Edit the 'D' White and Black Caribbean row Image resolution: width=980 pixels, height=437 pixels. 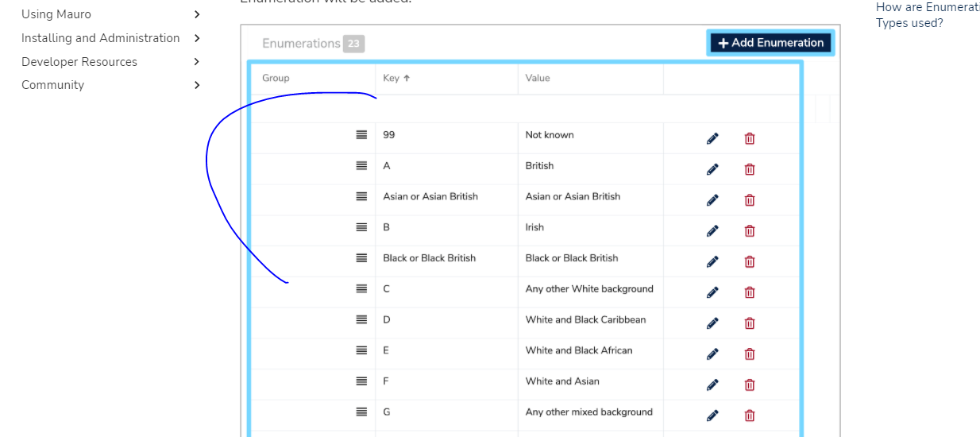click(x=712, y=323)
